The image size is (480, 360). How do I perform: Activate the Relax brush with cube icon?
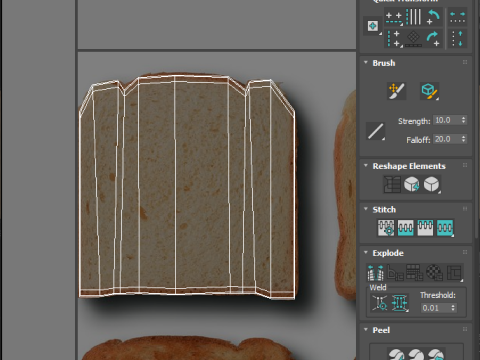click(429, 91)
